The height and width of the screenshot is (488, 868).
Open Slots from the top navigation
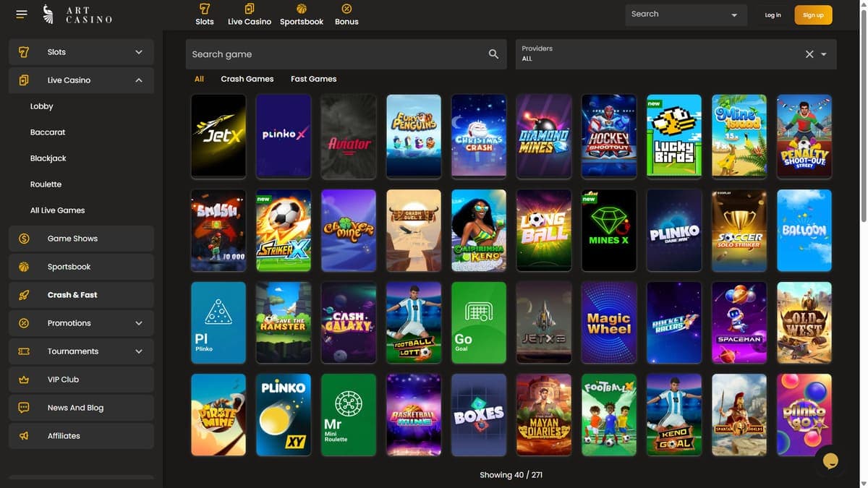(205, 14)
